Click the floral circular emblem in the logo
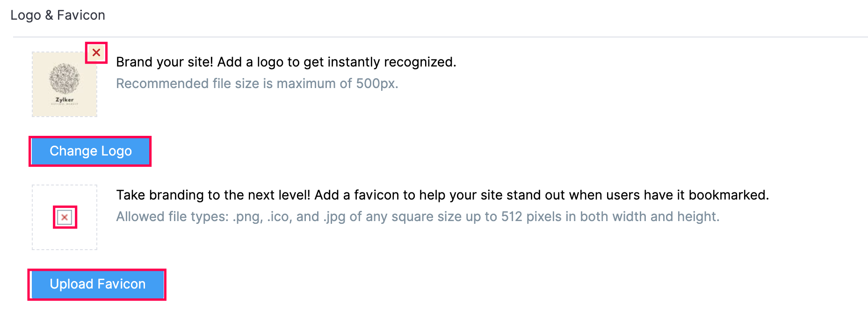Image resolution: width=868 pixels, height=311 pixels. [65, 79]
